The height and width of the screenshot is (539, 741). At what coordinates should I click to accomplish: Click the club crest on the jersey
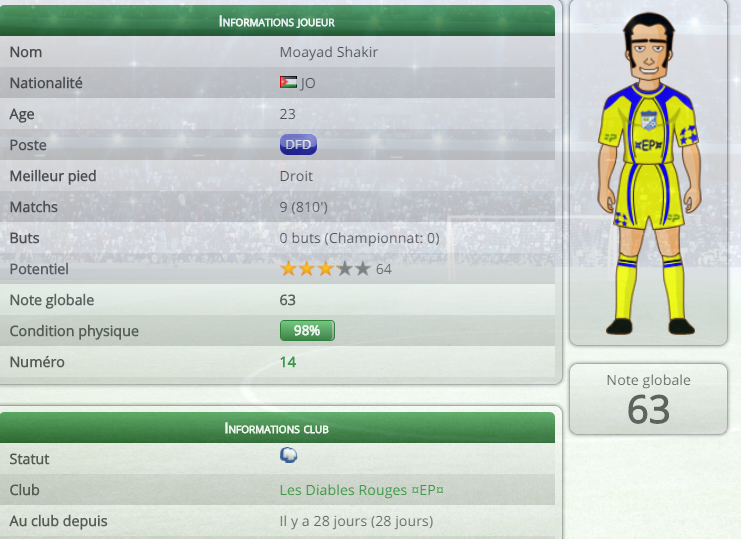(x=649, y=120)
